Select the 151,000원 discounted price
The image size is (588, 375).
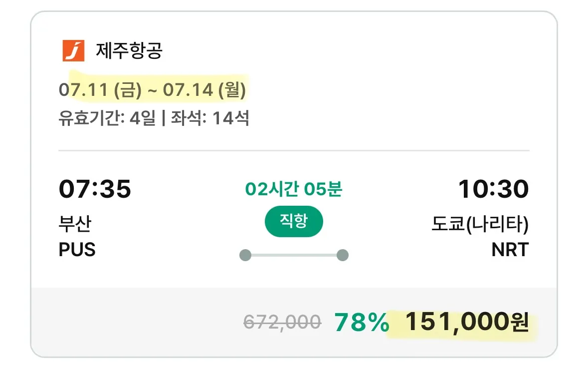(467, 323)
